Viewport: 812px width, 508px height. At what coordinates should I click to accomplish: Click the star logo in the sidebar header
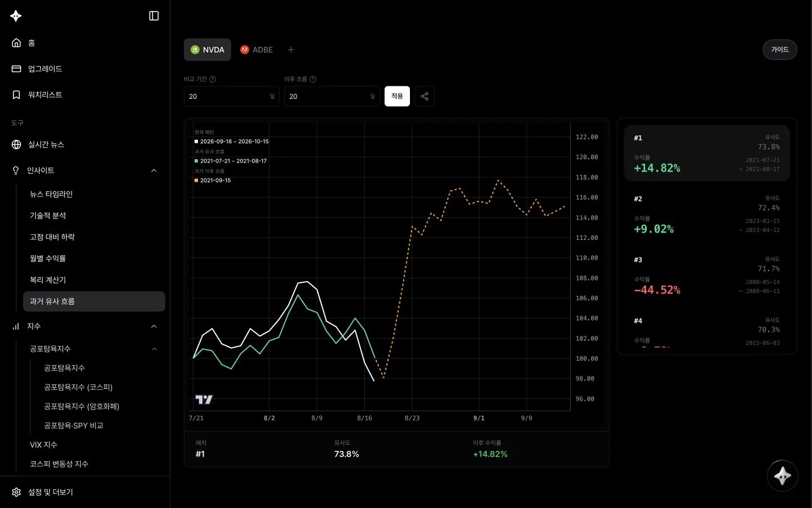[x=16, y=16]
